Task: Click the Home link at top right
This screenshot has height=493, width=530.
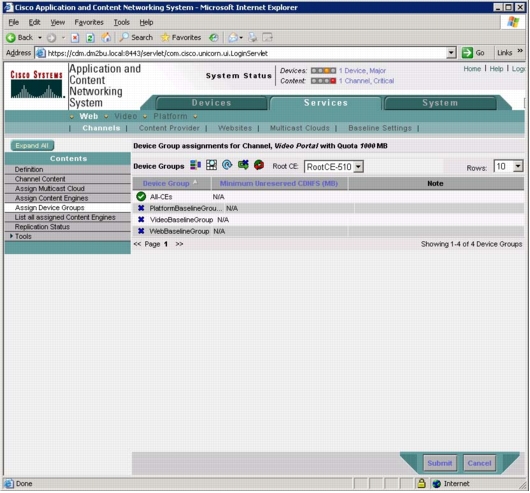Action: pos(472,69)
